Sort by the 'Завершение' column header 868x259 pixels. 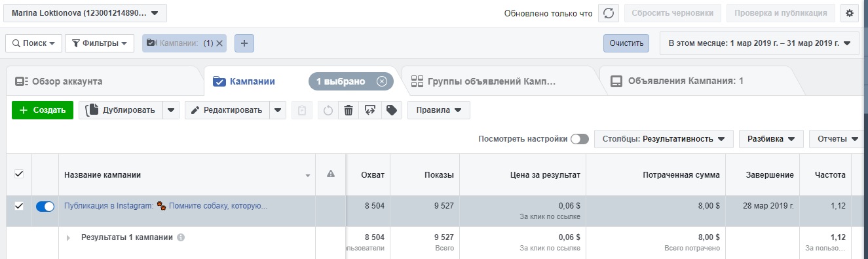[770, 175]
